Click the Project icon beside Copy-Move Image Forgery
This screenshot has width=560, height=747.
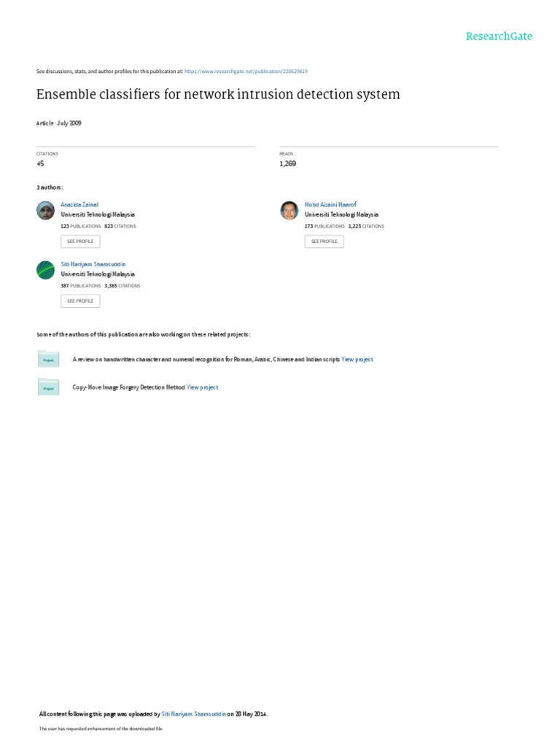coord(48,387)
